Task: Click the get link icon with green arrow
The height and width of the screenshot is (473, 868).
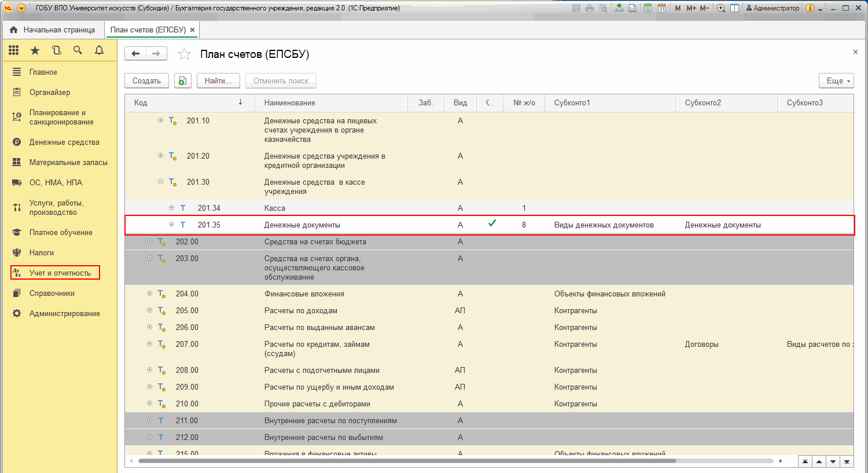Action: [x=619, y=8]
